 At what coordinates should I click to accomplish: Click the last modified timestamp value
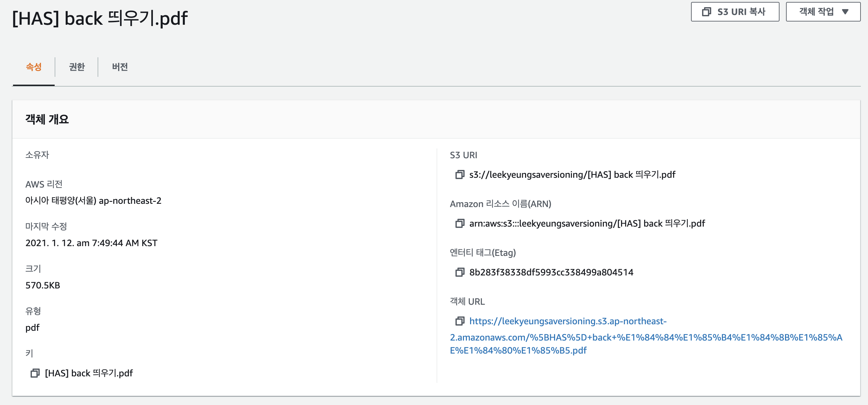coord(91,243)
